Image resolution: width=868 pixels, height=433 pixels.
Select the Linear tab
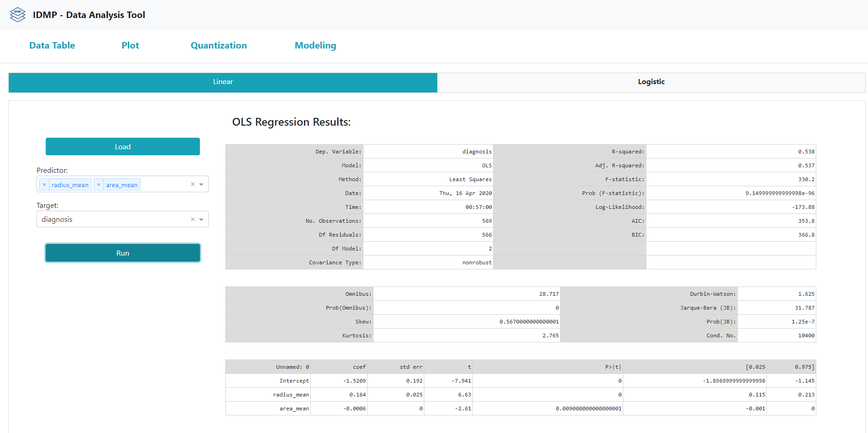223,82
